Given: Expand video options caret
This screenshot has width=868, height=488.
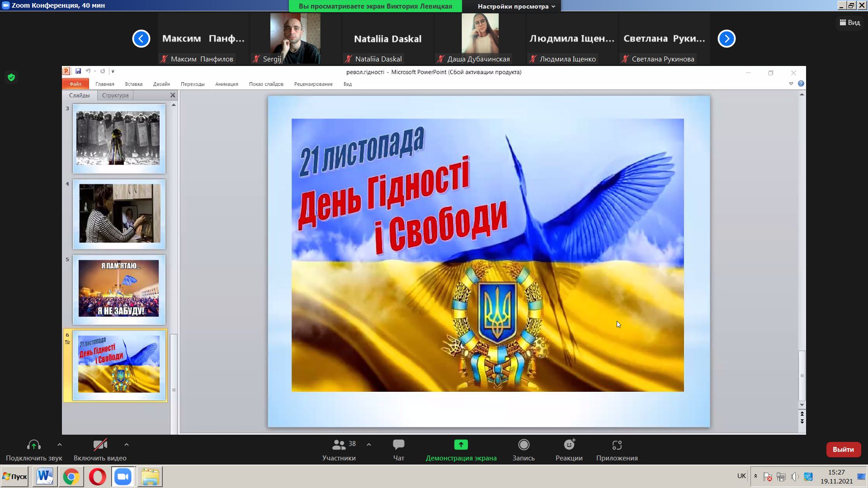Looking at the screenshot, I should pos(127,445).
